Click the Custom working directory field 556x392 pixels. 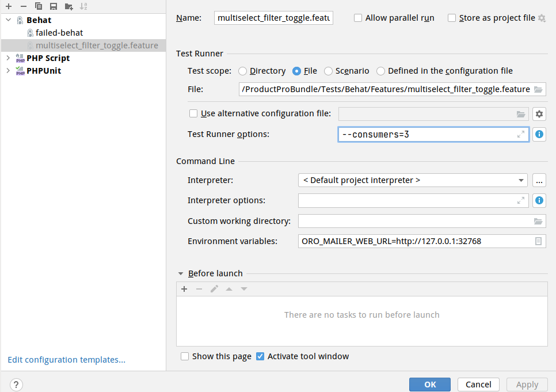[x=414, y=221]
